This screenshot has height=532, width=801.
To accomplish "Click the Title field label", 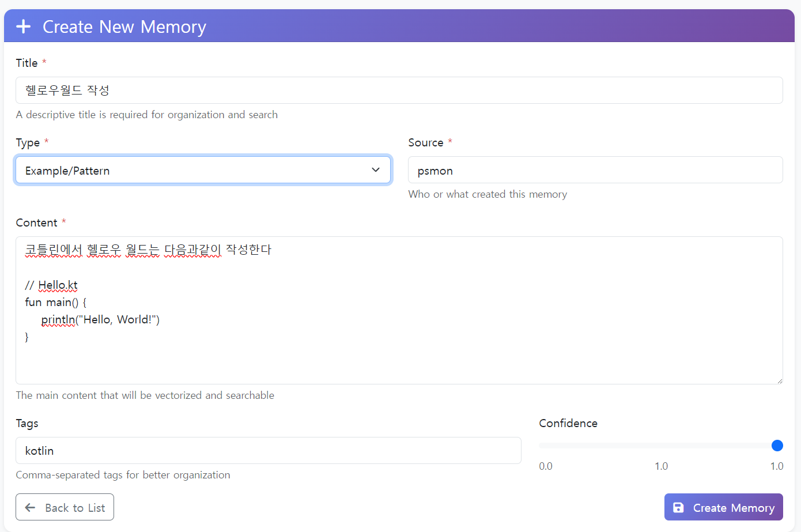I will (x=27, y=63).
